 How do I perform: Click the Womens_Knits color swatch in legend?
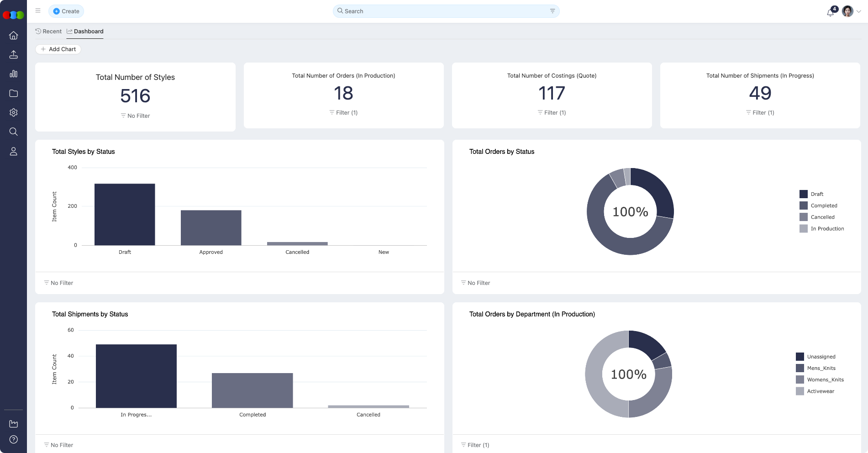click(800, 380)
